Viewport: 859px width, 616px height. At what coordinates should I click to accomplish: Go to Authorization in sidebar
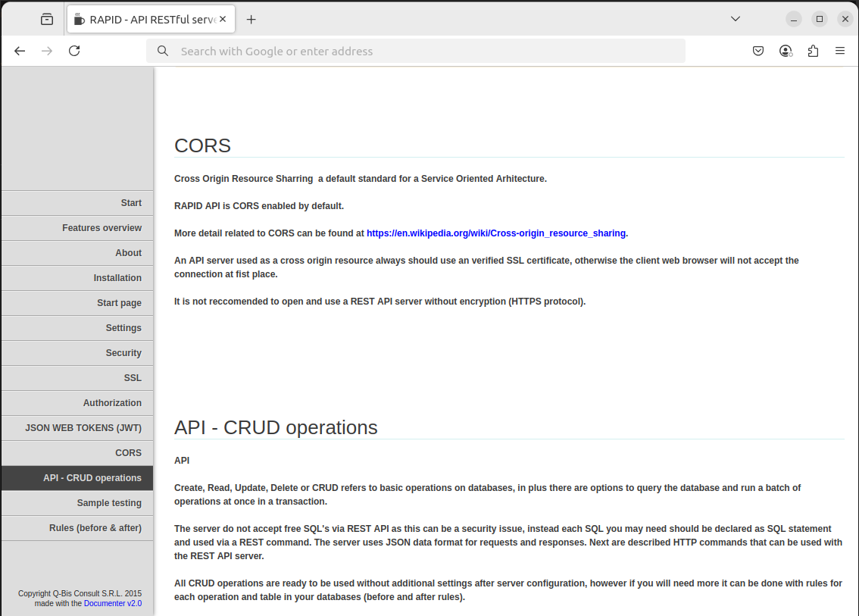pyautogui.click(x=77, y=403)
